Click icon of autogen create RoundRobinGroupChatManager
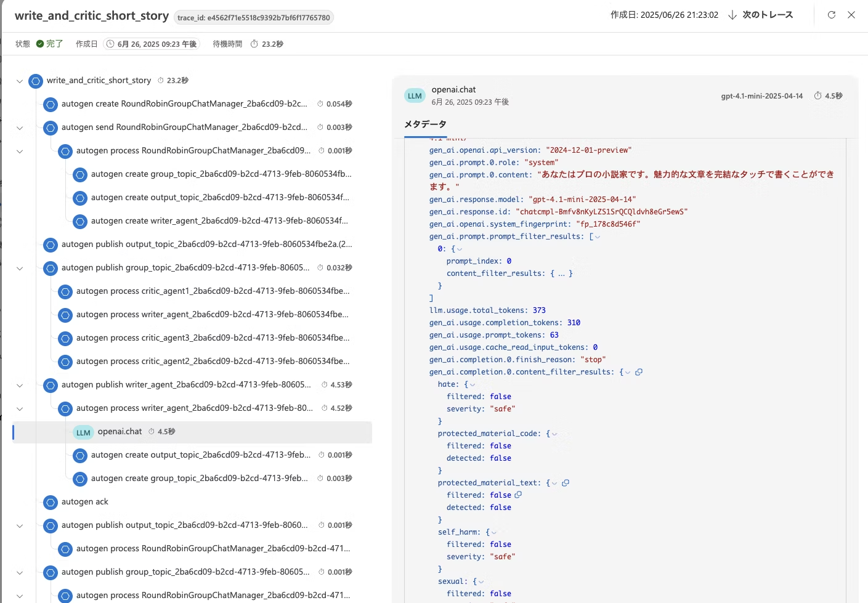 (51, 104)
